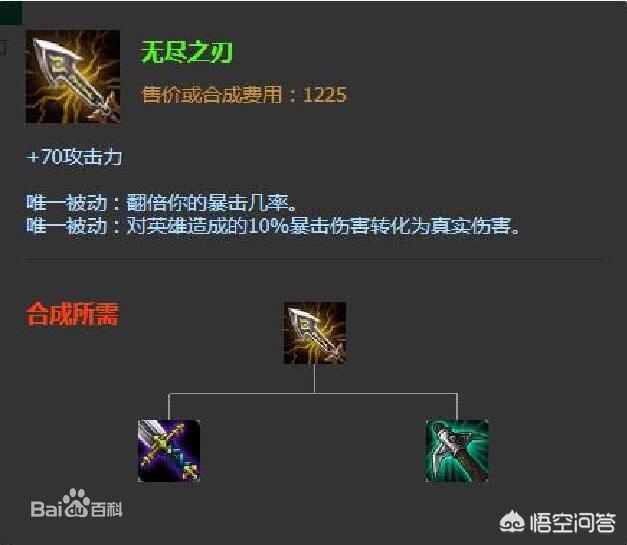Click the second 唯一被动 label

66,226
